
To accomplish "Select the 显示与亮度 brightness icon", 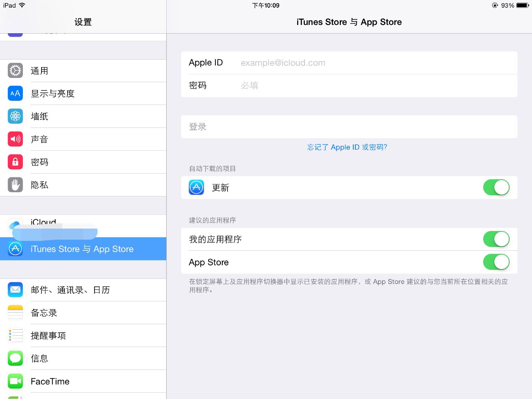I will pyautogui.click(x=15, y=93).
